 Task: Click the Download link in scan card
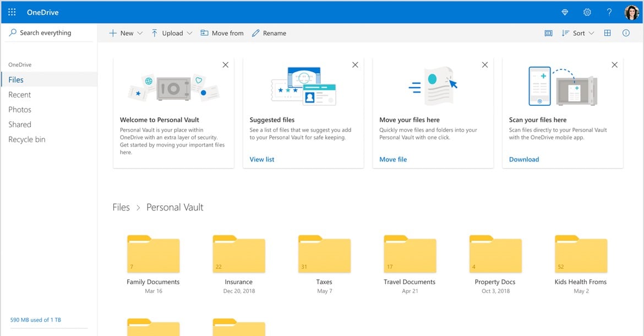click(x=524, y=159)
